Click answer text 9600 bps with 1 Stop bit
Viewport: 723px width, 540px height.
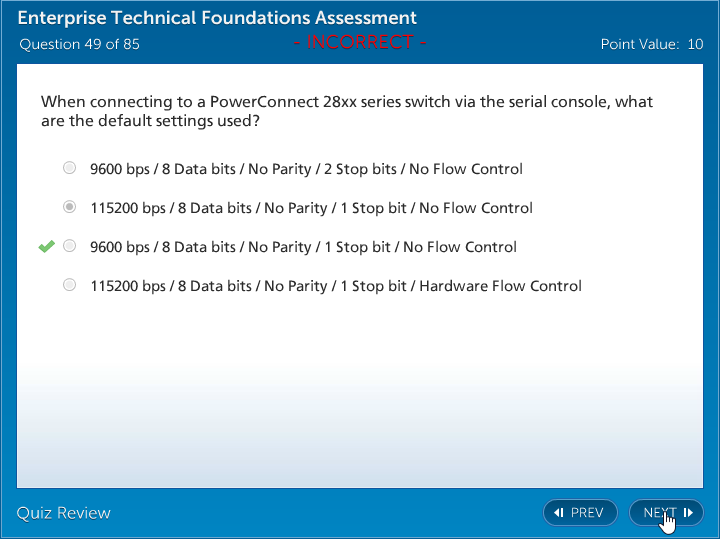click(x=303, y=247)
